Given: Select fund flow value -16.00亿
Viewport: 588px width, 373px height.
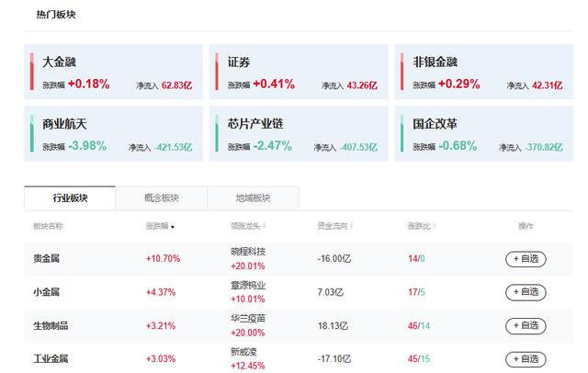Looking at the screenshot, I should 334,259.
